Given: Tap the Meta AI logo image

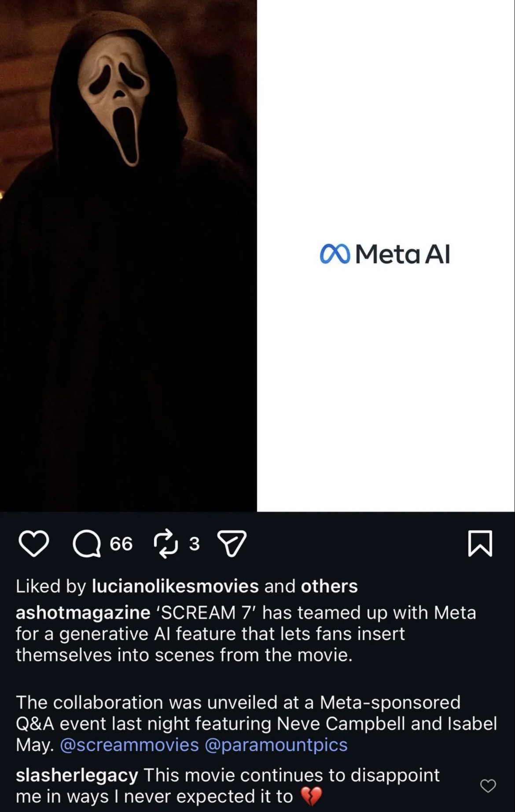Looking at the screenshot, I should pyautogui.click(x=386, y=256).
